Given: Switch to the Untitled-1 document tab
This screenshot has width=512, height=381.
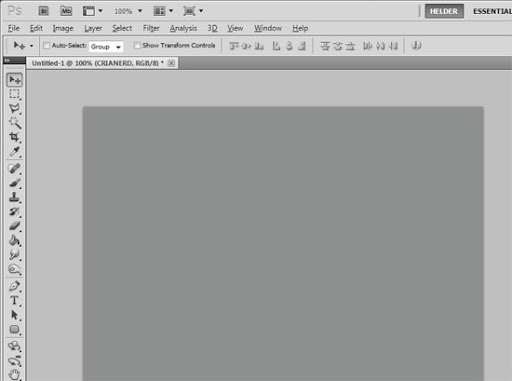Looking at the screenshot, I should [x=98, y=63].
